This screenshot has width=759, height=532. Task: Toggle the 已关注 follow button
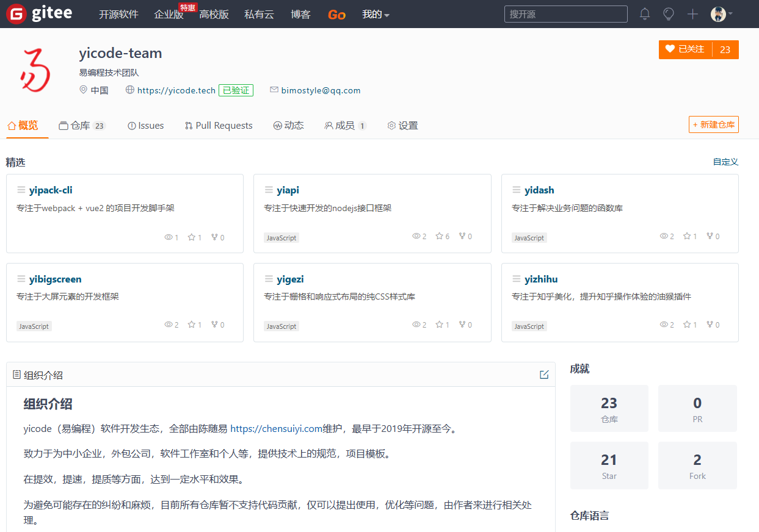pos(685,49)
